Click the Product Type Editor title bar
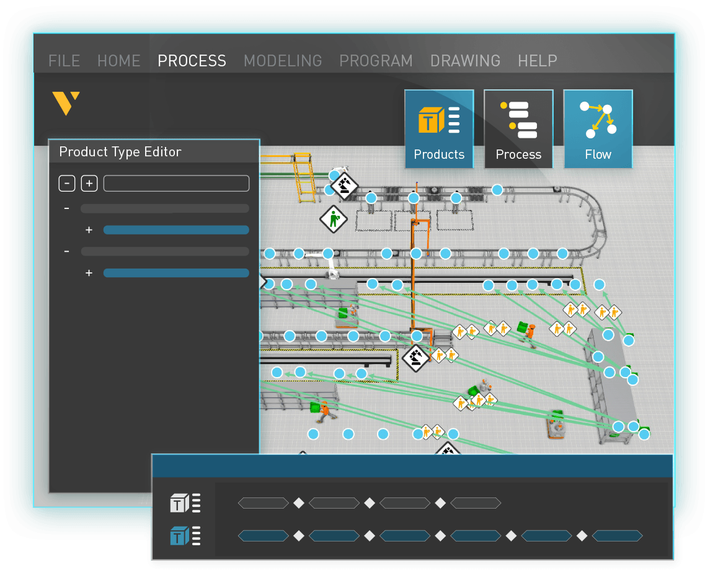The image size is (705, 588). [154, 151]
